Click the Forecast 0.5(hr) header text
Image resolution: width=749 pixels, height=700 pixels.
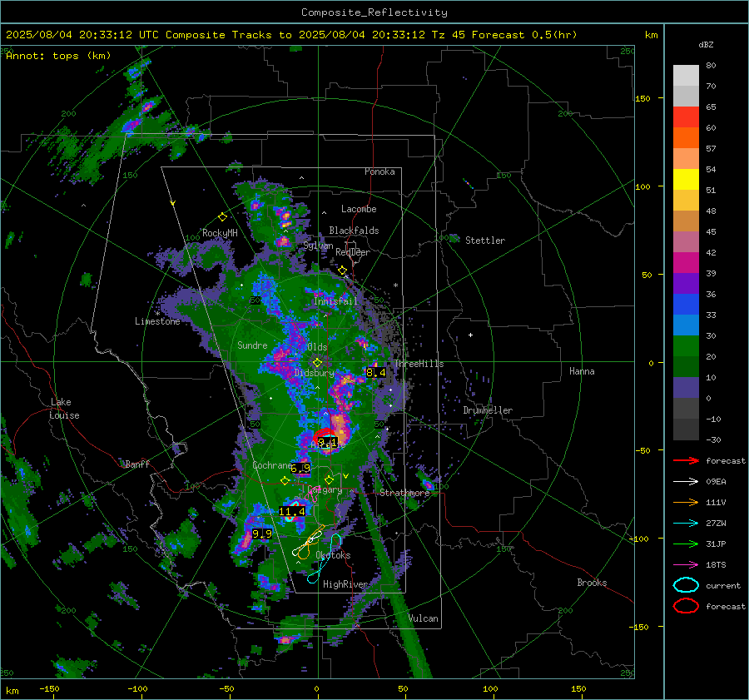tap(524, 35)
